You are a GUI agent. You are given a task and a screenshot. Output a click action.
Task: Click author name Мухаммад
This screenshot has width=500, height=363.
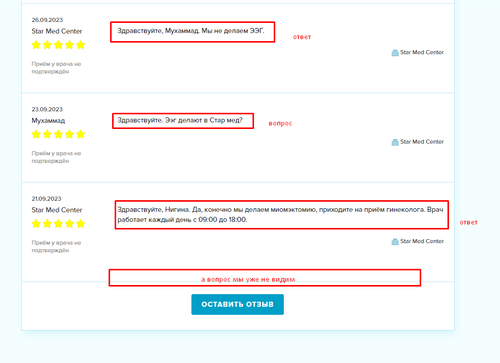point(48,121)
